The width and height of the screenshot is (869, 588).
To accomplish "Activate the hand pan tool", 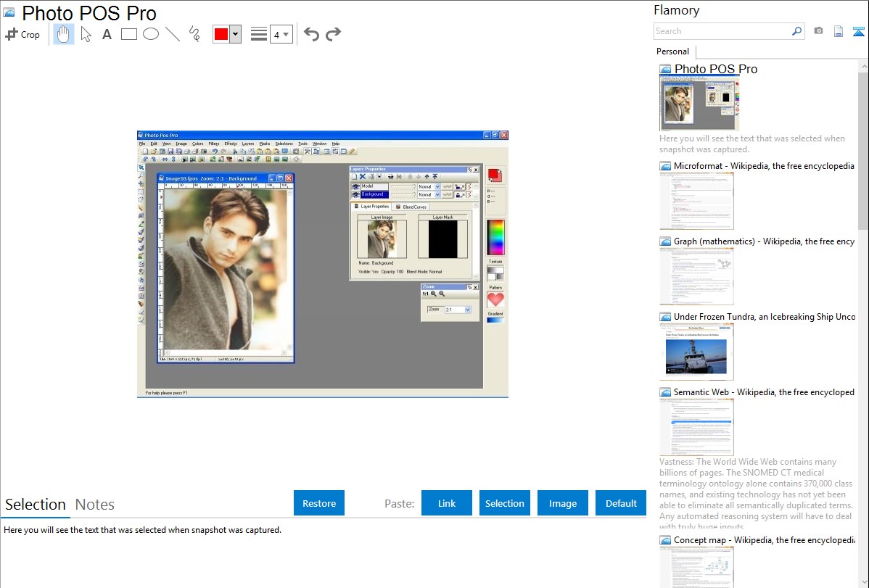I will pos(63,34).
